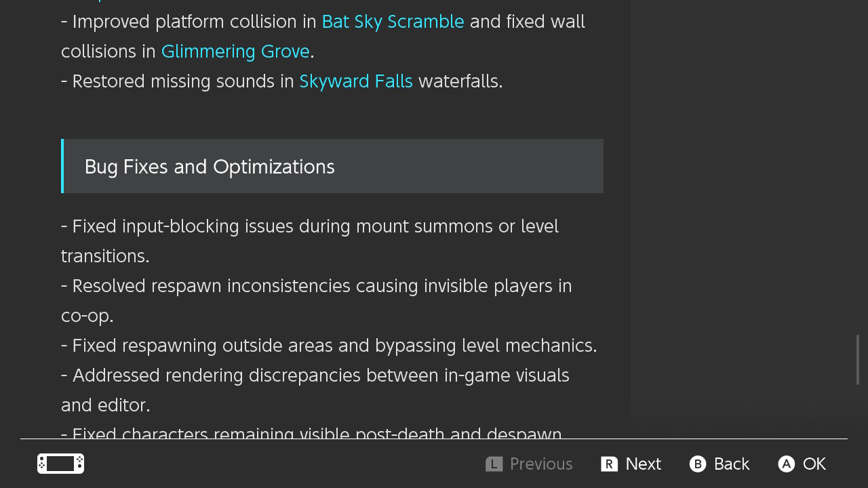
Task: Click the vertical scrollbar thumb
Action: pos(858,359)
